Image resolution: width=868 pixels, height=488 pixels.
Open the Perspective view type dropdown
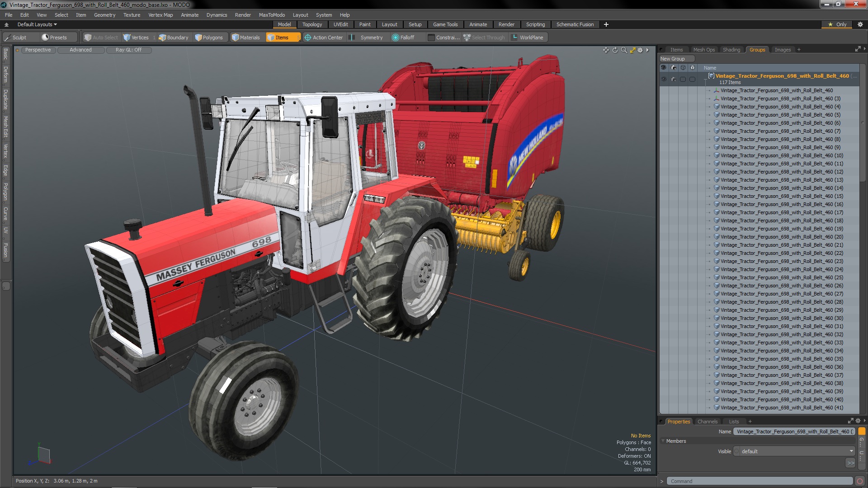pyautogui.click(x=38, y=50)
